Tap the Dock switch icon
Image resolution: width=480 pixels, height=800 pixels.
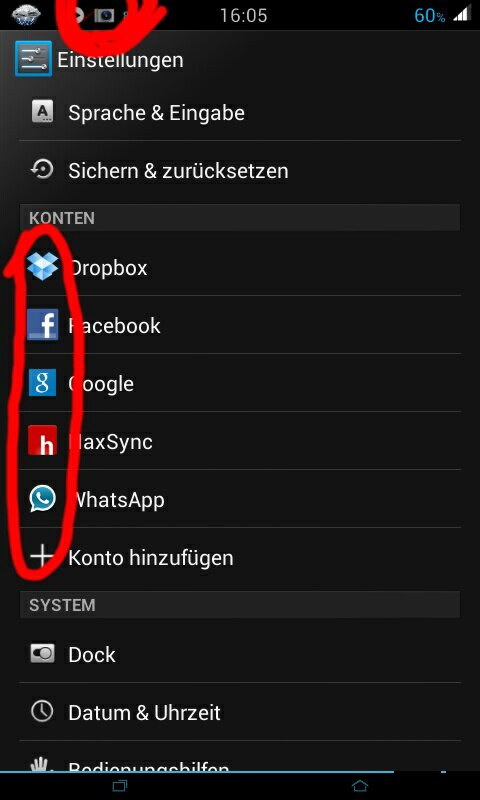tap(42, 654)
